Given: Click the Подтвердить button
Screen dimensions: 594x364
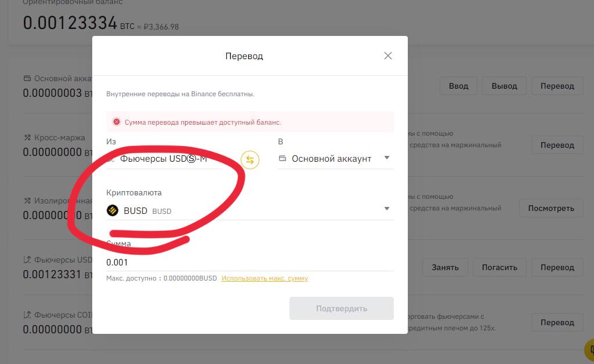Looking at the screenshot, I should tap(341, 308).
